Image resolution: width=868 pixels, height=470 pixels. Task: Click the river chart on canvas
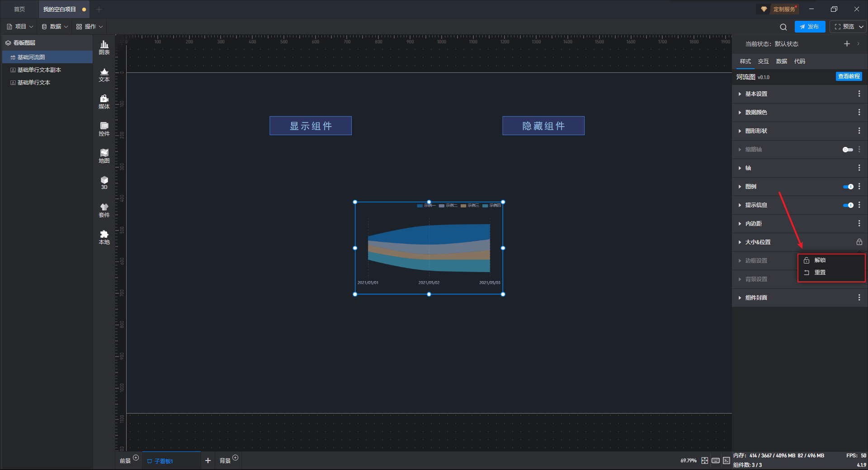[x=429, y=248]
